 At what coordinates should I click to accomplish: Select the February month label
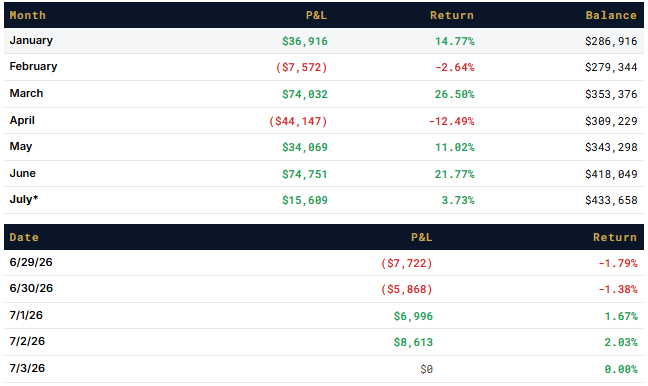tap(33, 67)
